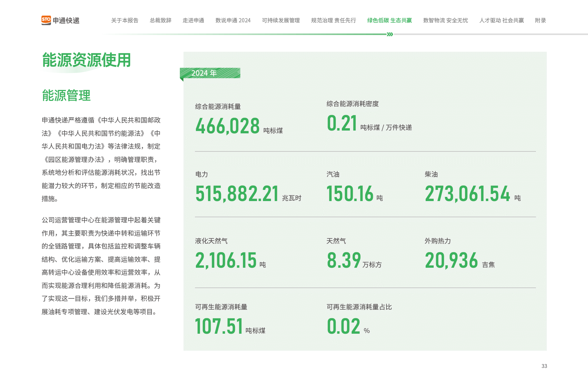Click the 20,936 外购热力 value

[451, 260]
